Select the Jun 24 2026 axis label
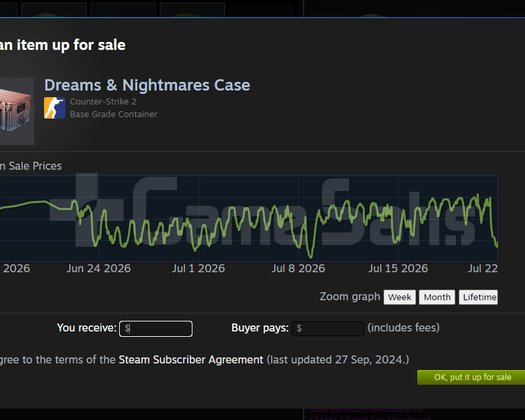Screen dimensions: 525x420 point(98,268)
